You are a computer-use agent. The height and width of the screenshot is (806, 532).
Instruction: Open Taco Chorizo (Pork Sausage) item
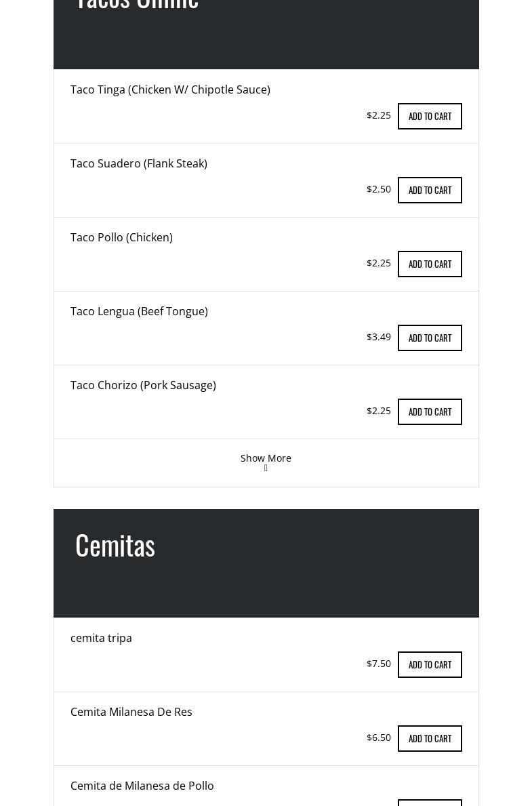143,386
